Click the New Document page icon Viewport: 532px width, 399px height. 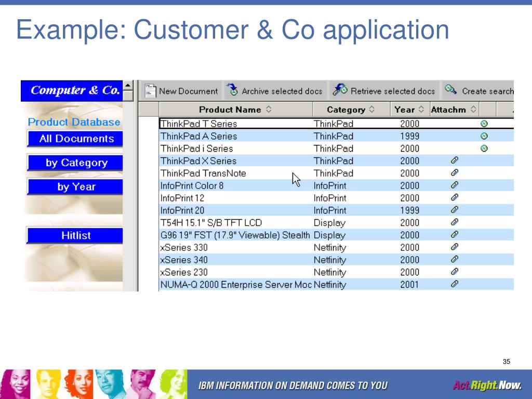coord(150,90)
